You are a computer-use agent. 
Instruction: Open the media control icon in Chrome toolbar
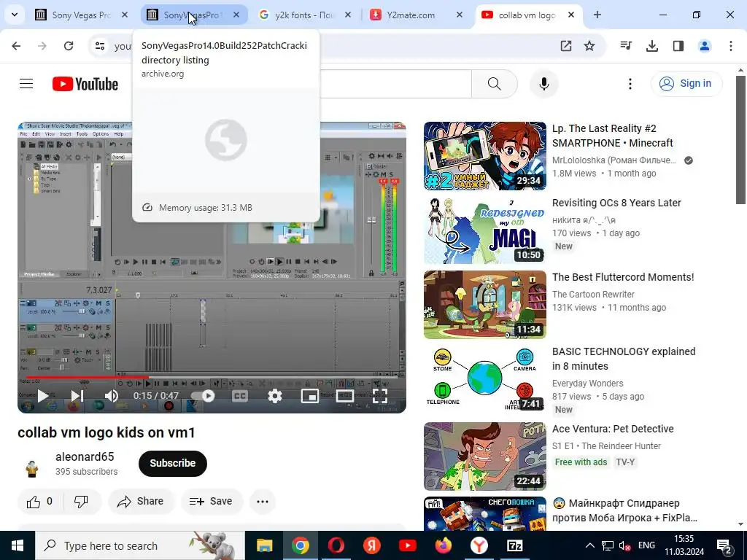[x=626, y=46]
